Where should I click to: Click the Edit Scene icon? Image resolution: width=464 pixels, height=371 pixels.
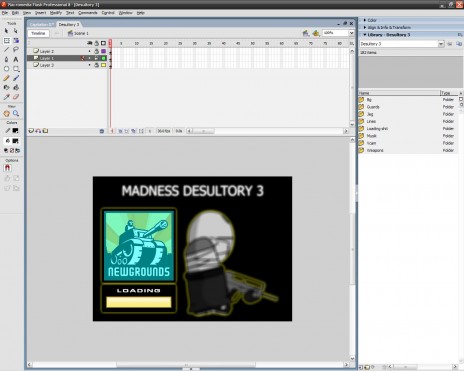click(306, 33)
